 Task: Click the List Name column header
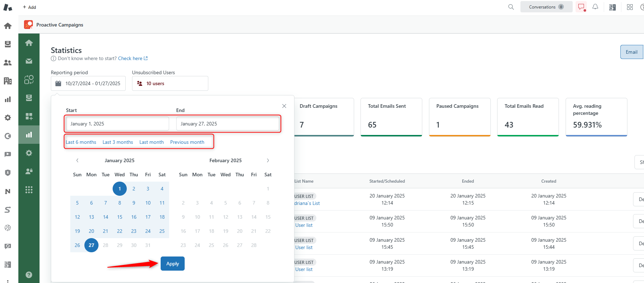[304, 181]
